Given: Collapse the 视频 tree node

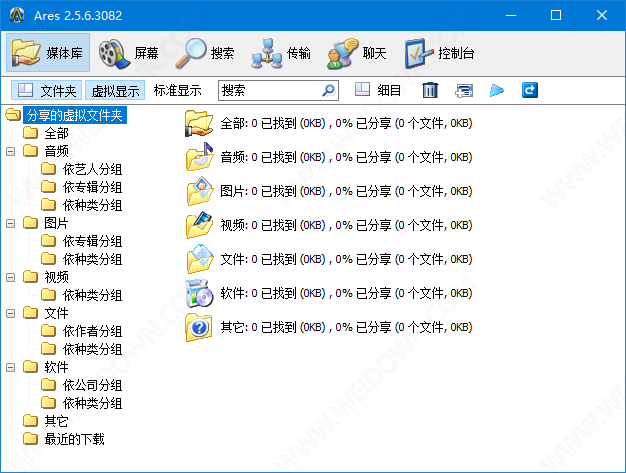Looking at the screenshot, I should coord(11,277).
